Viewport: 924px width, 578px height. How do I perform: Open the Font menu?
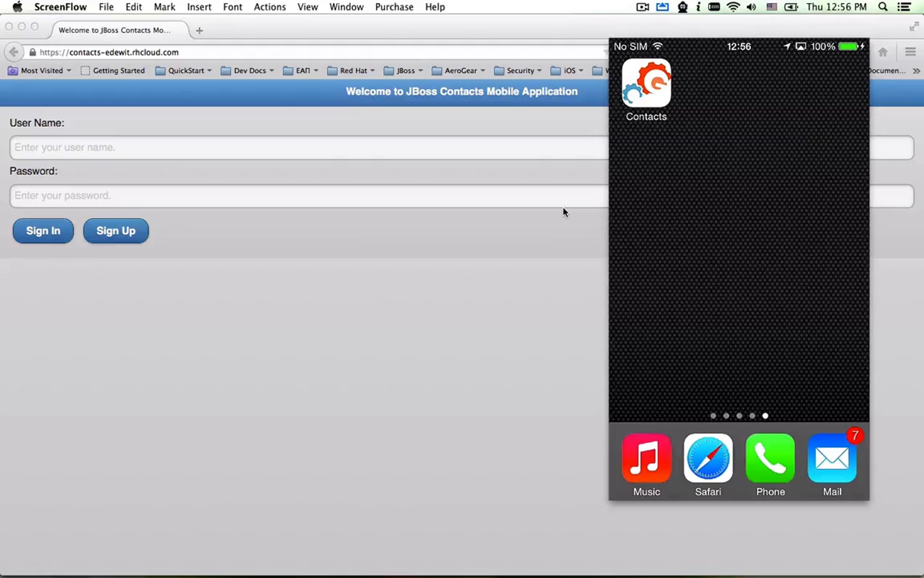coord(233,7)
